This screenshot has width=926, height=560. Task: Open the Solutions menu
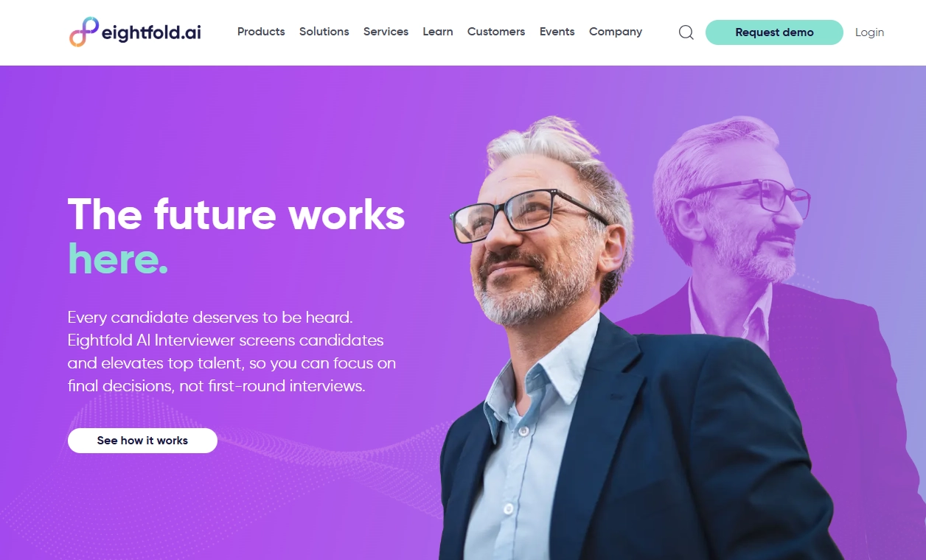click(x=324, y=32)
